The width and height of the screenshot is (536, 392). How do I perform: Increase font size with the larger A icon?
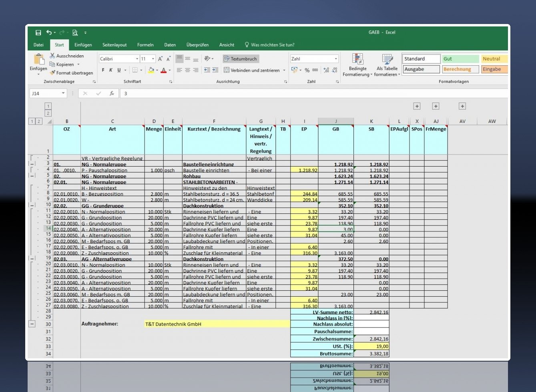[160, 59]
